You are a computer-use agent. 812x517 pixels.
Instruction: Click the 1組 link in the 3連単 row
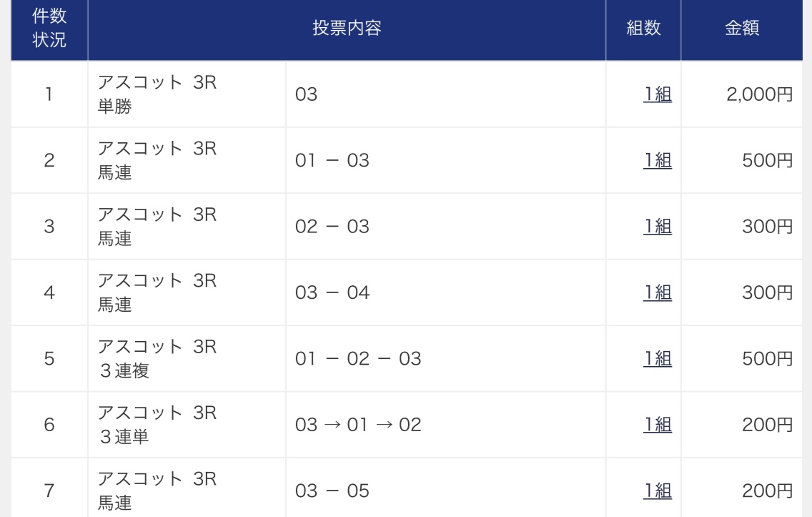pyautogui.click(x=658, y=425)
